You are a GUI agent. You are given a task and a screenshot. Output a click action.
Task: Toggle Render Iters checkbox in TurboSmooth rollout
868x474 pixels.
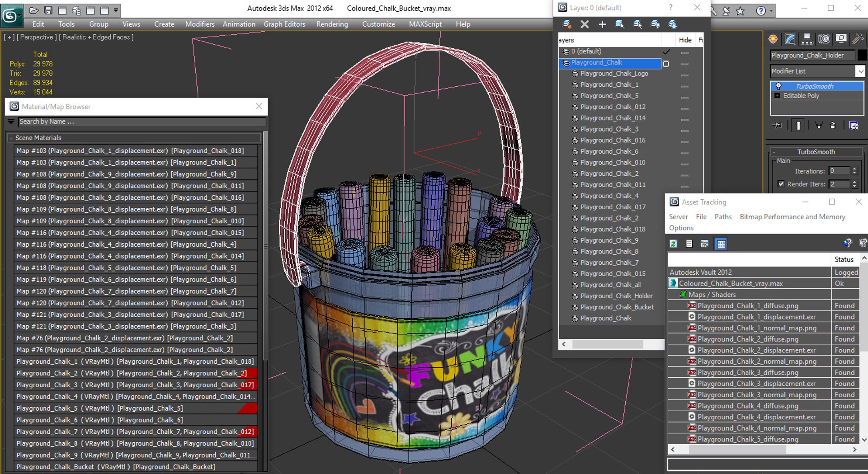click(x=781, y=184)
